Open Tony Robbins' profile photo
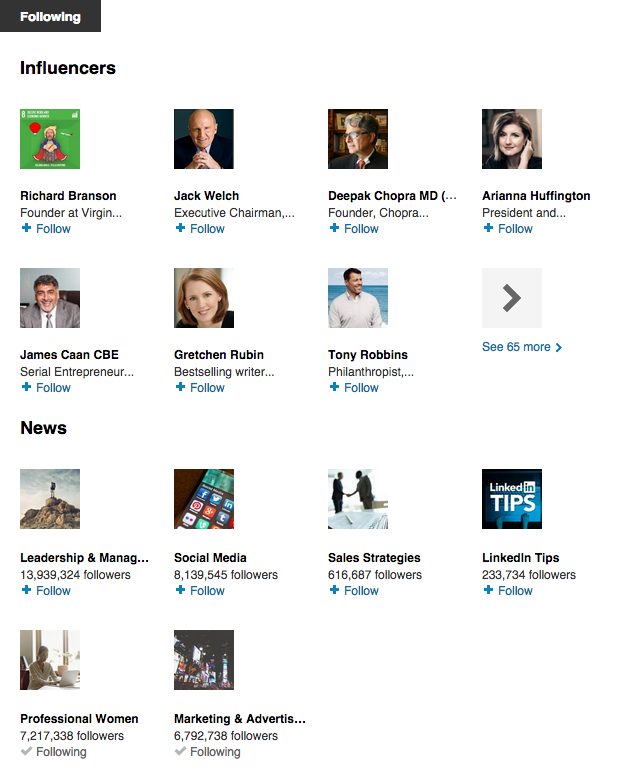This screenshot has height=777, width=644. [x=358, y=298]
